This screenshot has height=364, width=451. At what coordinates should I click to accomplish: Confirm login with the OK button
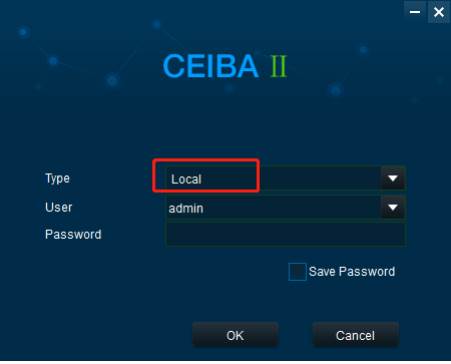tap(235, 335)
